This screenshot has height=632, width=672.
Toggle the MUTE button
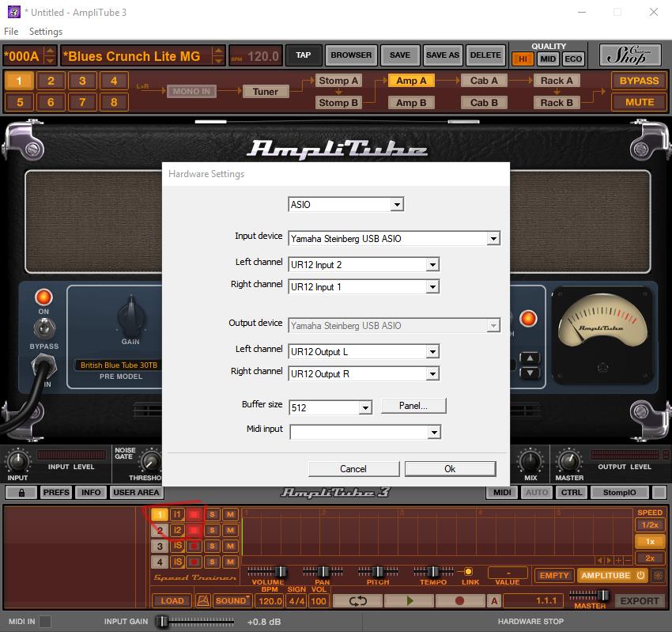[x=639, y=102]
